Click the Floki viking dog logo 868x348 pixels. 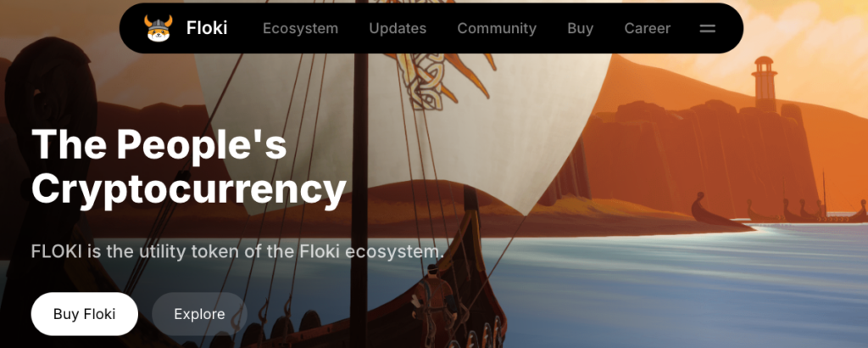(x=159, y=28)
